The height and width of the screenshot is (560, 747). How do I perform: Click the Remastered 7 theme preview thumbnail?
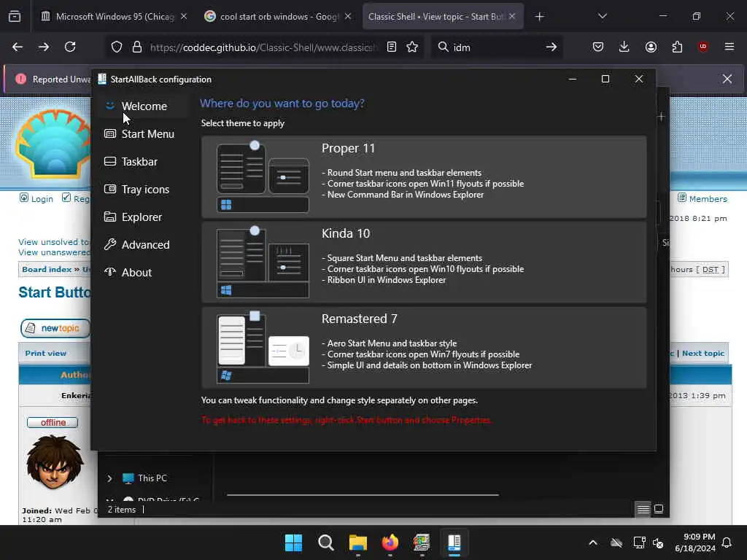pyautogui.click(x=263, y=347)
